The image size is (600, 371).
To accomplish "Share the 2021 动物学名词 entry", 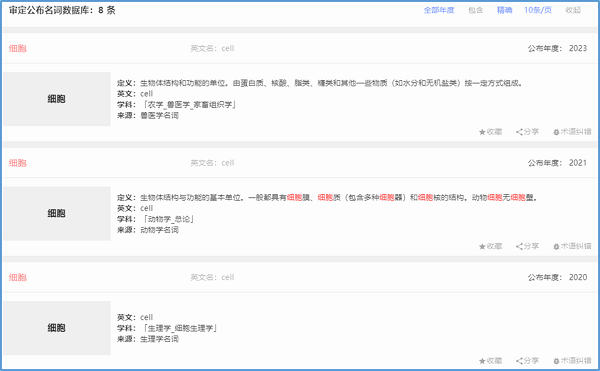I will (x=527, y=246).
